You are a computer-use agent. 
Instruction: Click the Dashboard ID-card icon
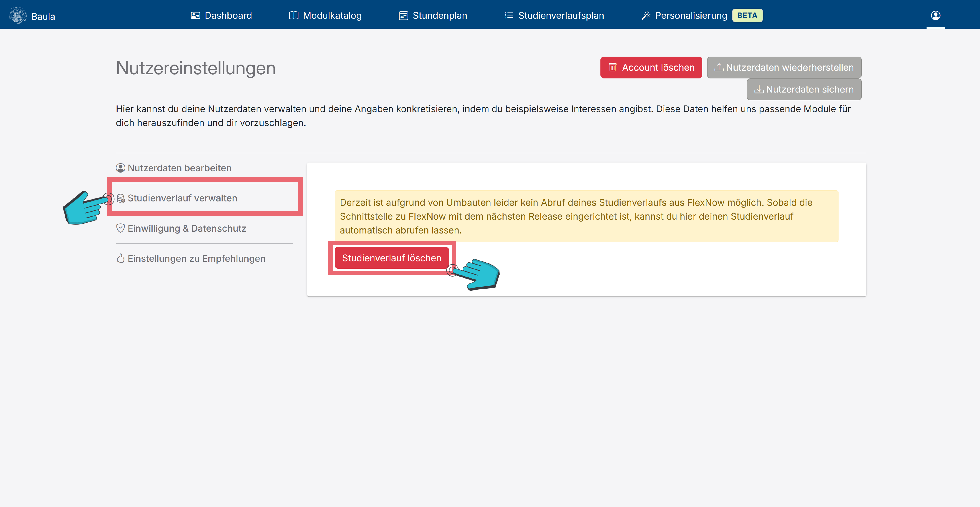[x=195, y=15]
